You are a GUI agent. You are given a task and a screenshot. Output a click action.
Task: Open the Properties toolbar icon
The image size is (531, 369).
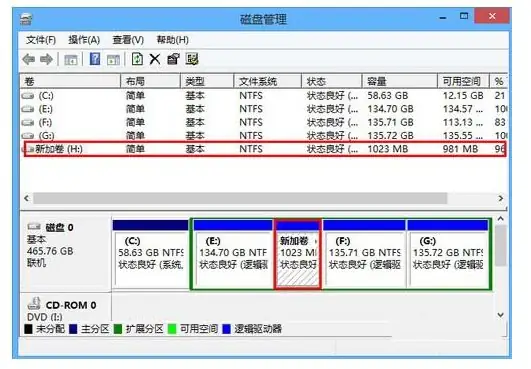tap(173, 59)
